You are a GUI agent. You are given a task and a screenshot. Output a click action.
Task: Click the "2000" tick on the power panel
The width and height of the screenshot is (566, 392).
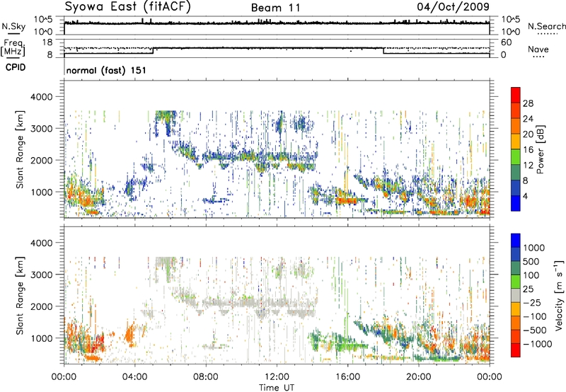tap(42, 160)
